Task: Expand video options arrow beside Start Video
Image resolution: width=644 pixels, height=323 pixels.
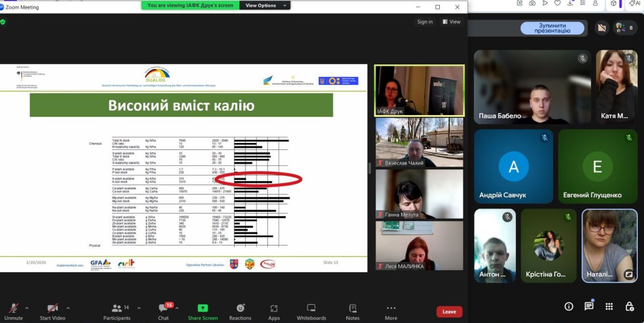Action: (68, 308)
